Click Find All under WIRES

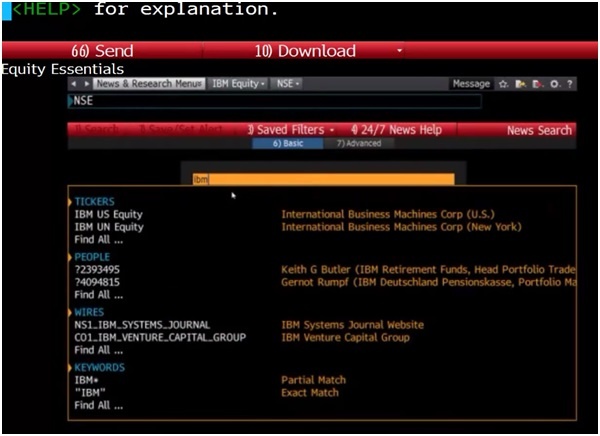pyautogui.click(x=98, y=350)
